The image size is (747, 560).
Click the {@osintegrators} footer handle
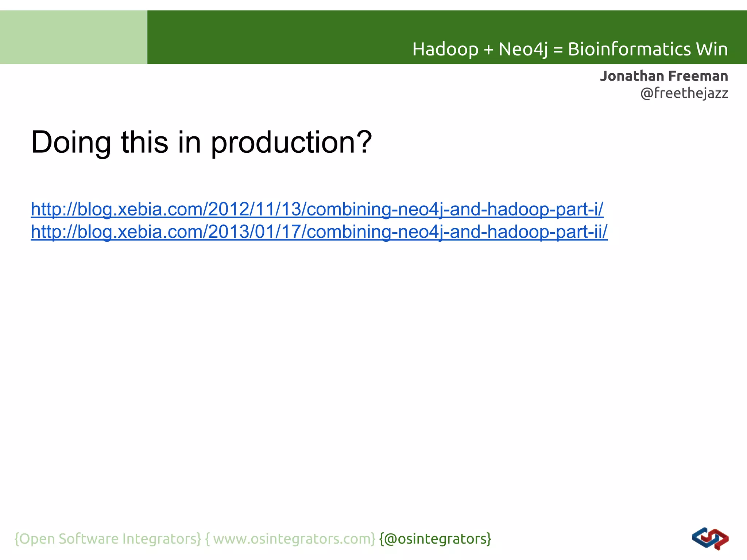pyautogui.click(x=435, y=539)
